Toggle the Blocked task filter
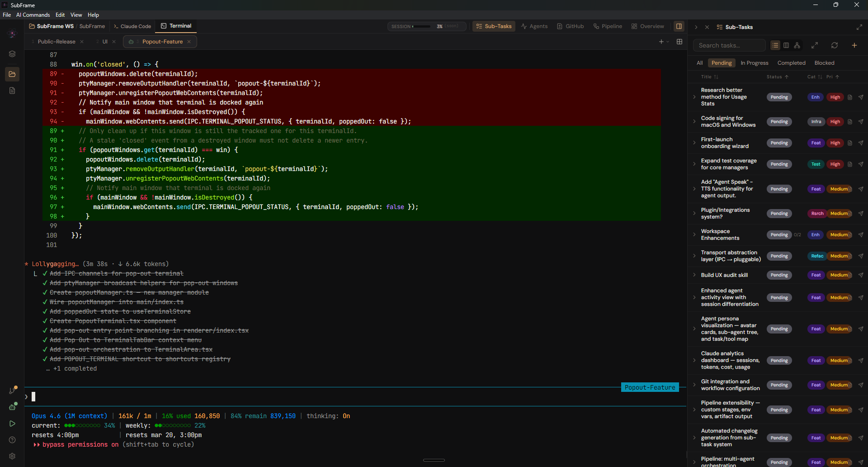Viewport: 868px width, 467px height. click(x=824, y=62)
